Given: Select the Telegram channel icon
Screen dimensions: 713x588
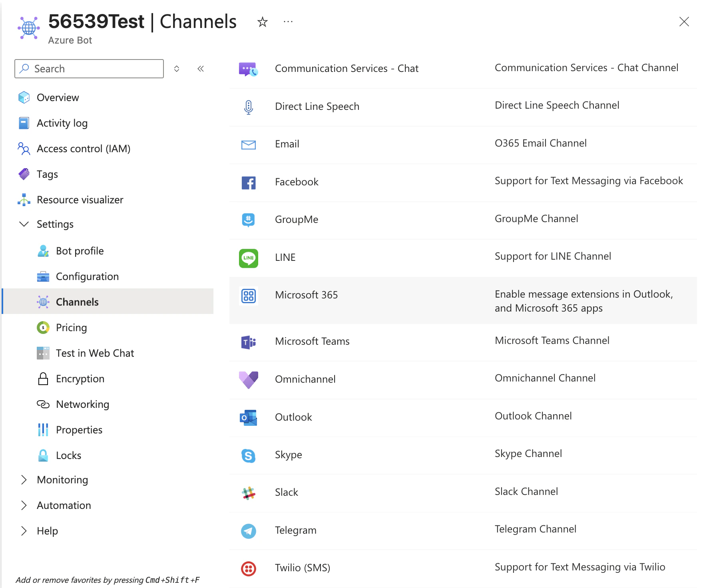Looking at the screenshot, I should pyautogui.click(x=248, y=531).
